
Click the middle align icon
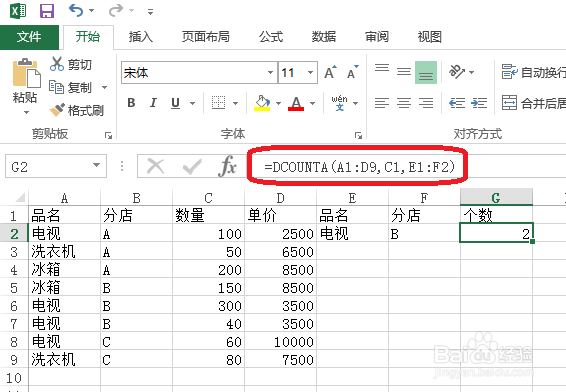[x=404, y=72]
